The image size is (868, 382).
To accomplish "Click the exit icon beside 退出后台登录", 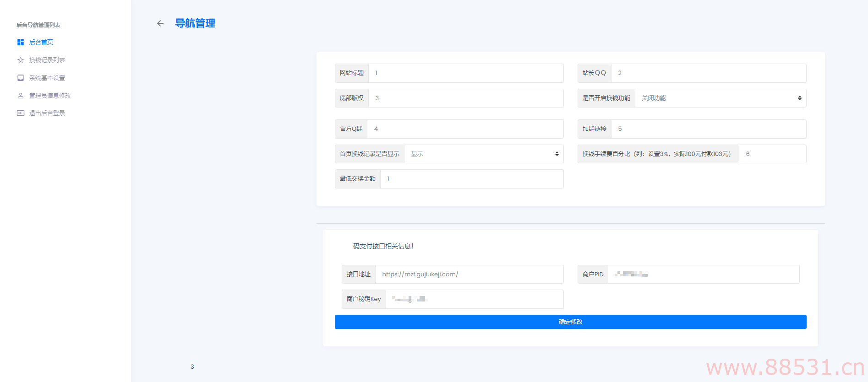I will click(21, 113).
